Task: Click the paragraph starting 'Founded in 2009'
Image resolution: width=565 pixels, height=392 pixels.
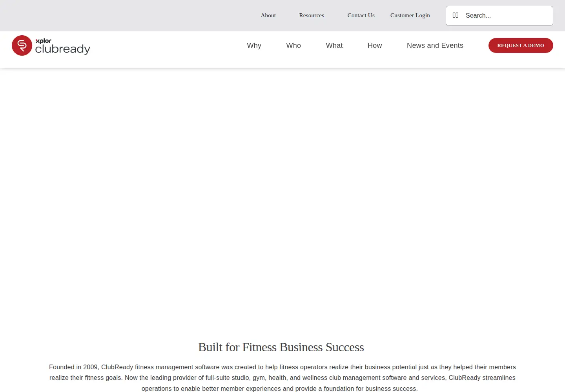Action: (282, 378)
